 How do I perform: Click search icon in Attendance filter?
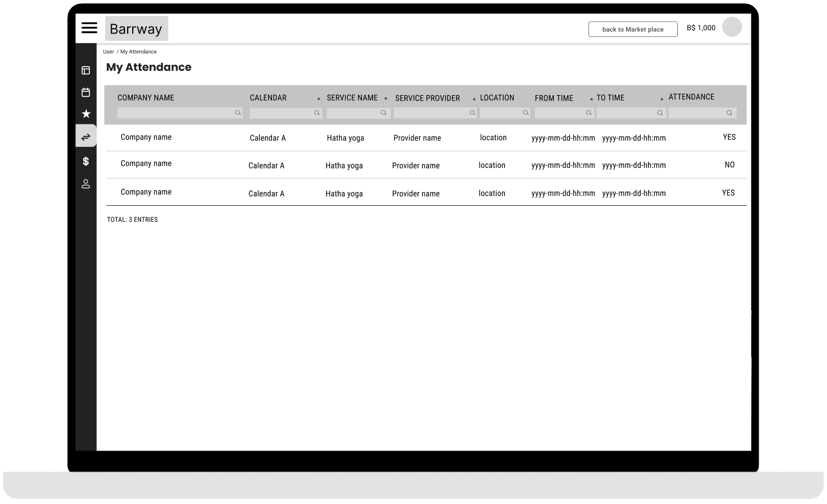[729, 113]
